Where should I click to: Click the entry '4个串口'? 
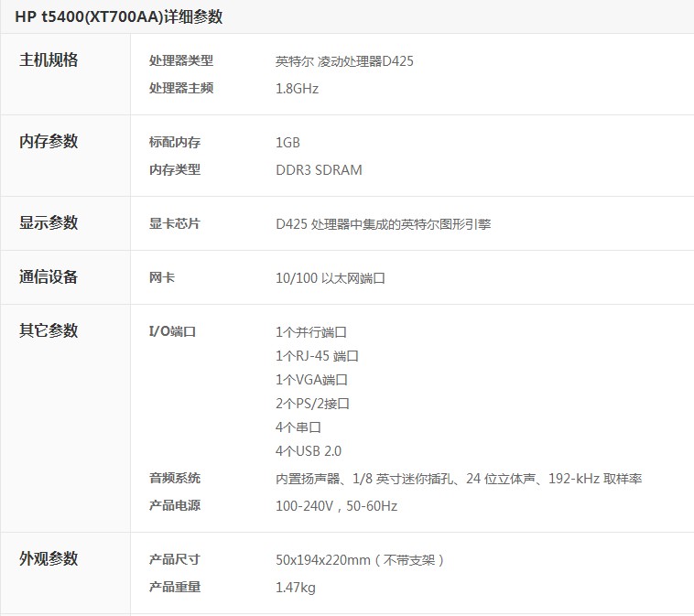[x=298, y=427]
